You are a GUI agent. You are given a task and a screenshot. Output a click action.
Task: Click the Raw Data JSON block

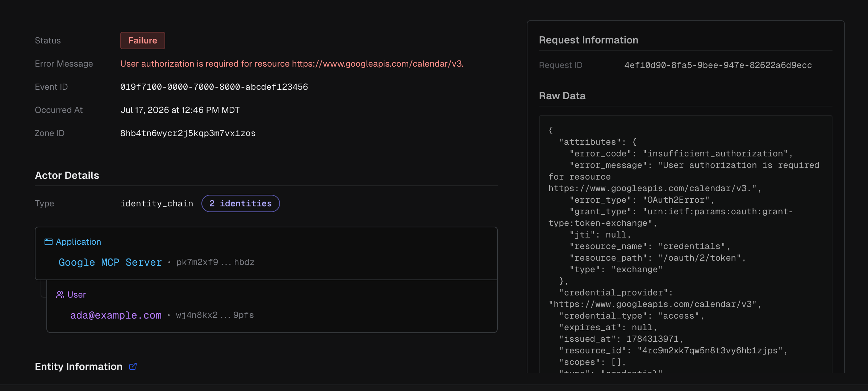[686, 244]
